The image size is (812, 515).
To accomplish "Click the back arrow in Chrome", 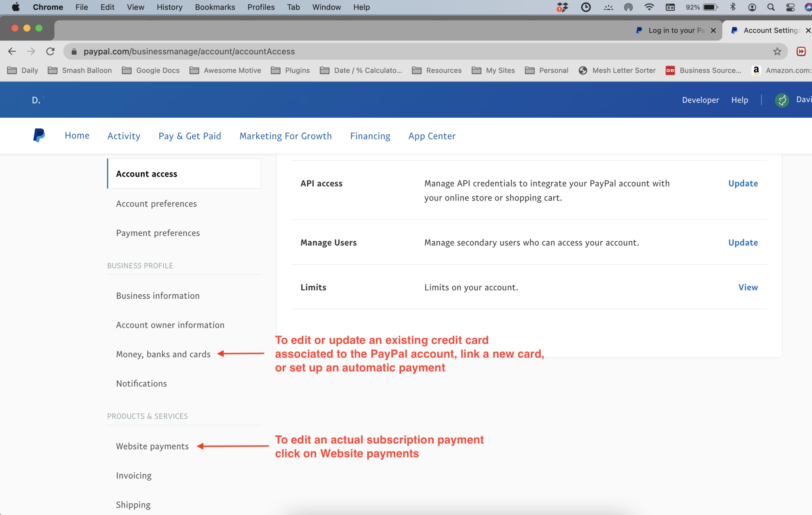I will click(12, 51).
